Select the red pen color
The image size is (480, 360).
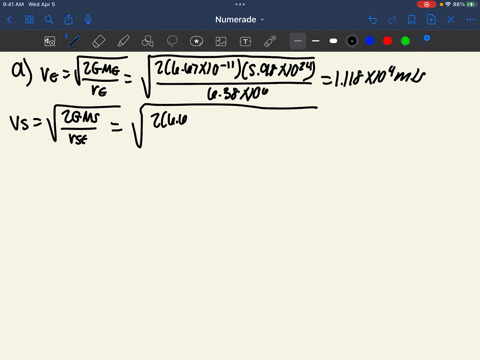(387, 41)
